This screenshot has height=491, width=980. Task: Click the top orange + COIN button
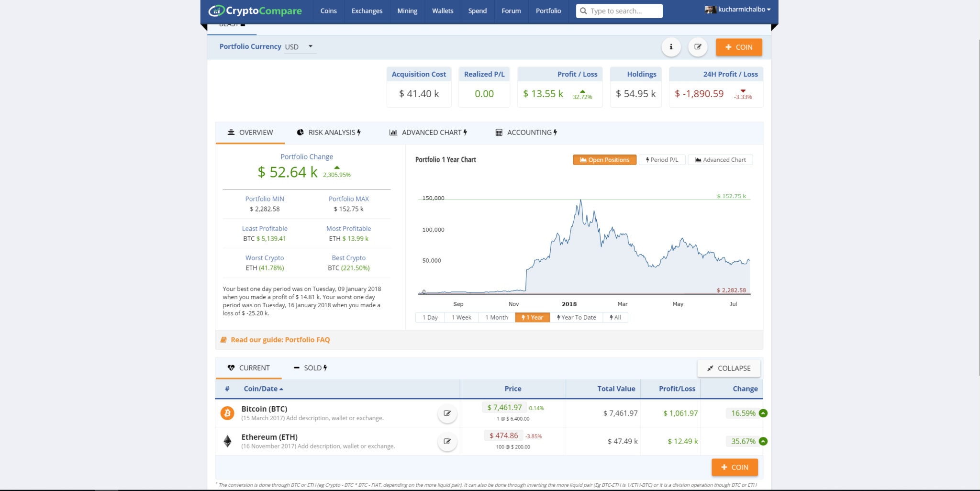coord(739,47)
